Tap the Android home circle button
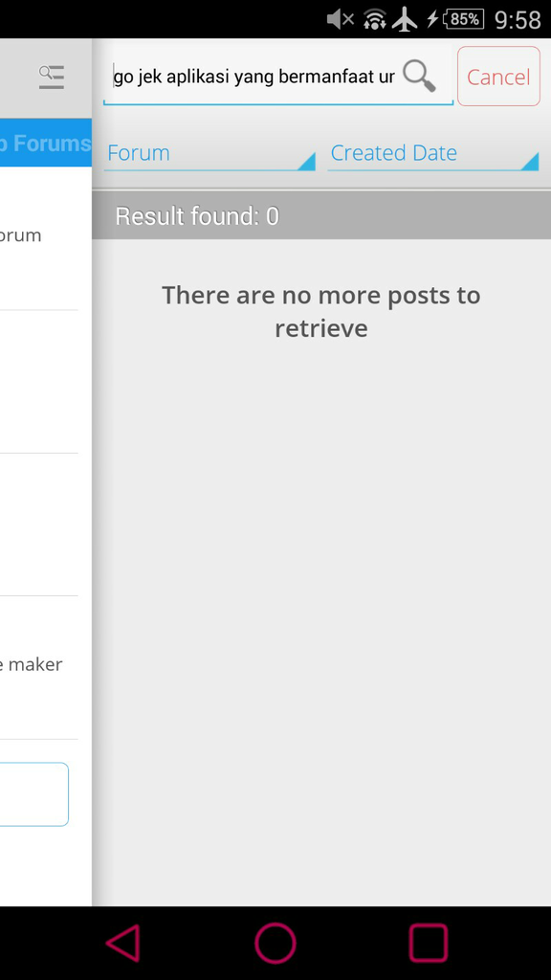The image size is (551, 980). click(275, 943)
